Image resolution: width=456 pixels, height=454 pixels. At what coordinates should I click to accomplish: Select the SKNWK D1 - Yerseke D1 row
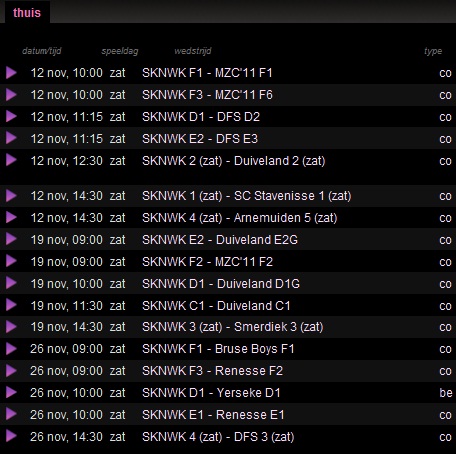(228, 393)
